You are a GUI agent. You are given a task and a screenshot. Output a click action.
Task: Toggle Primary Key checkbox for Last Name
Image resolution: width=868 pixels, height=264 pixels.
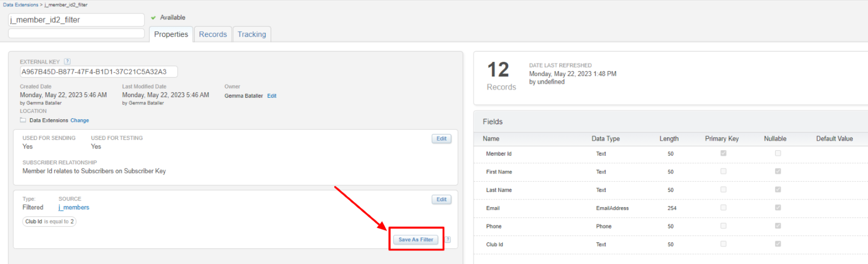(x=723, y=190)
